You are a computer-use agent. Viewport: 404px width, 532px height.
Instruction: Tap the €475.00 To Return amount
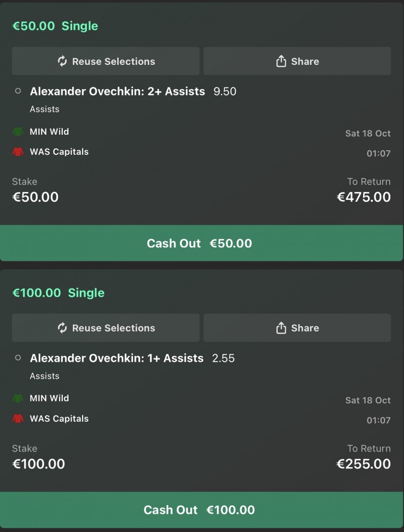(364, 197)
